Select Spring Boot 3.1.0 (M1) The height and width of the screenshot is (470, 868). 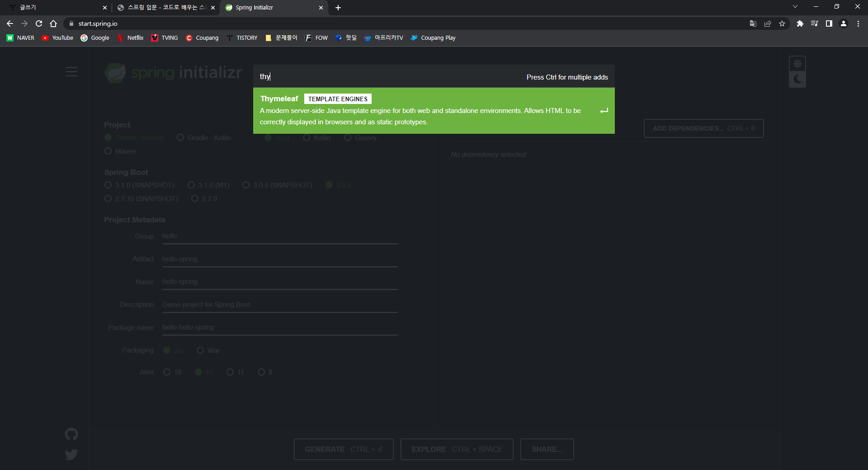208,185
